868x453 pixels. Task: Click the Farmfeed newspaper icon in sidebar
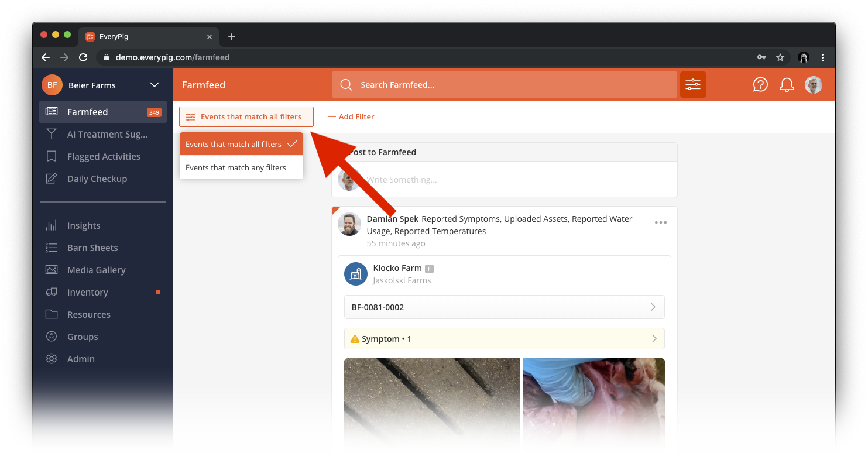pos(52,112)
